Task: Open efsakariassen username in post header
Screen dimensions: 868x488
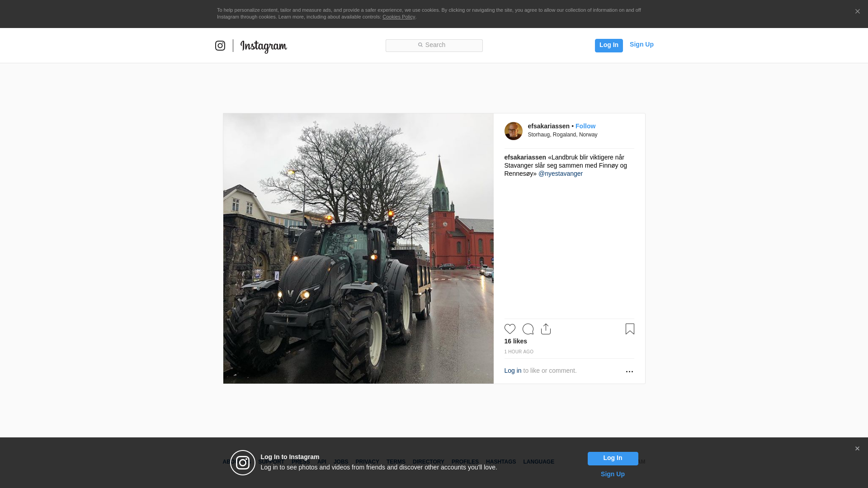Action: [x=548, y=126]
